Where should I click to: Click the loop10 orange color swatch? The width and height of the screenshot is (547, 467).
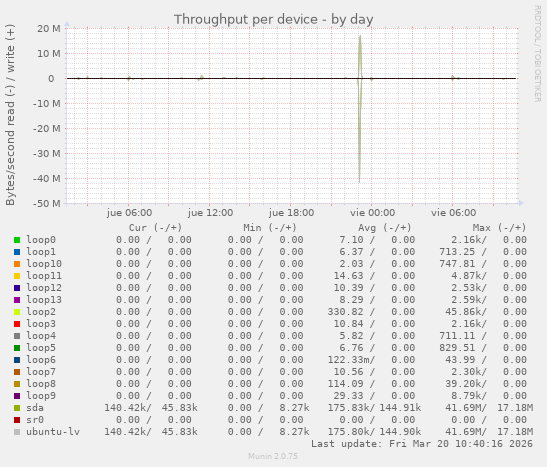(x=17, y=264)
